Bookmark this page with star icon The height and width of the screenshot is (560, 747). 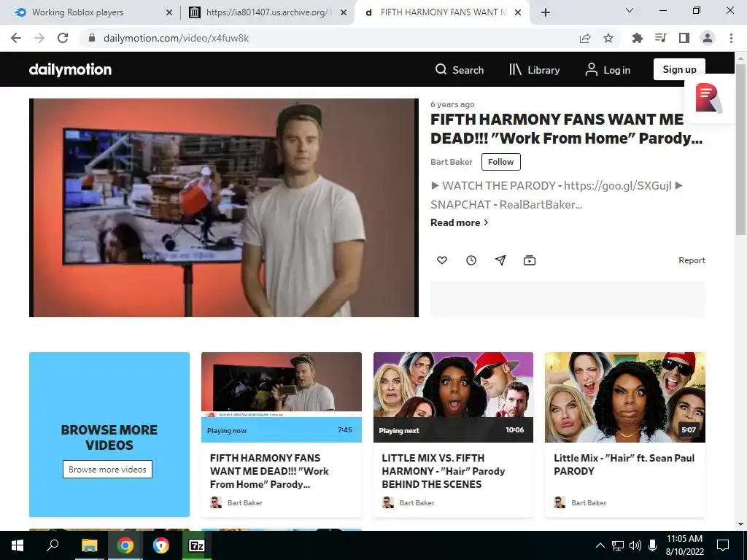pyautogui.click(x=608, y=38)
